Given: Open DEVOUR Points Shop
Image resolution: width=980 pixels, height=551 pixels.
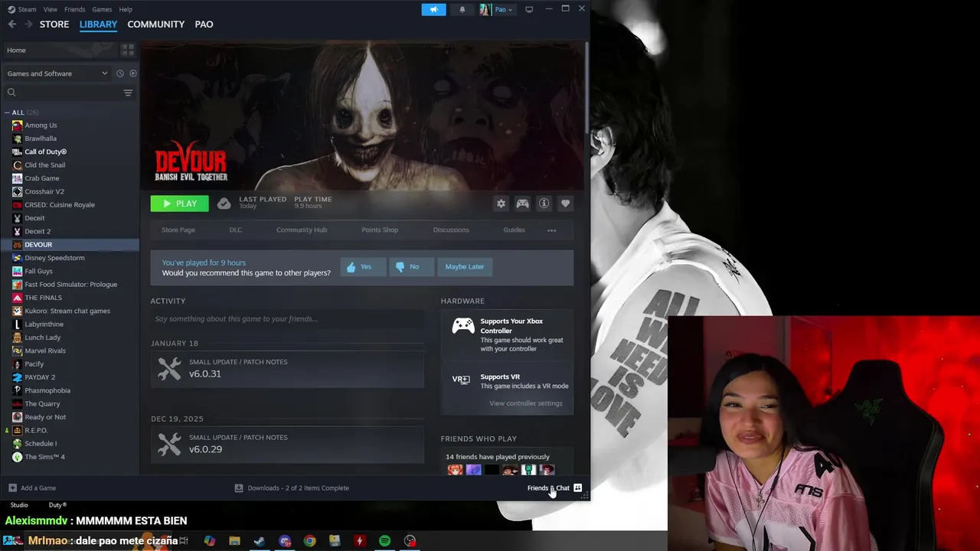Looking at the screenshot, I should pos(380,230).
